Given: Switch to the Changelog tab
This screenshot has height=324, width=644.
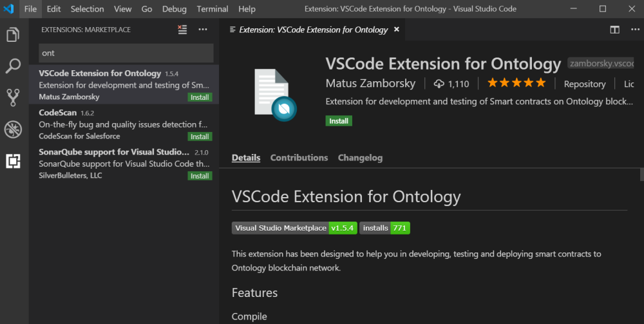Looking at the screenshot, I should click(x=360, y=158).
